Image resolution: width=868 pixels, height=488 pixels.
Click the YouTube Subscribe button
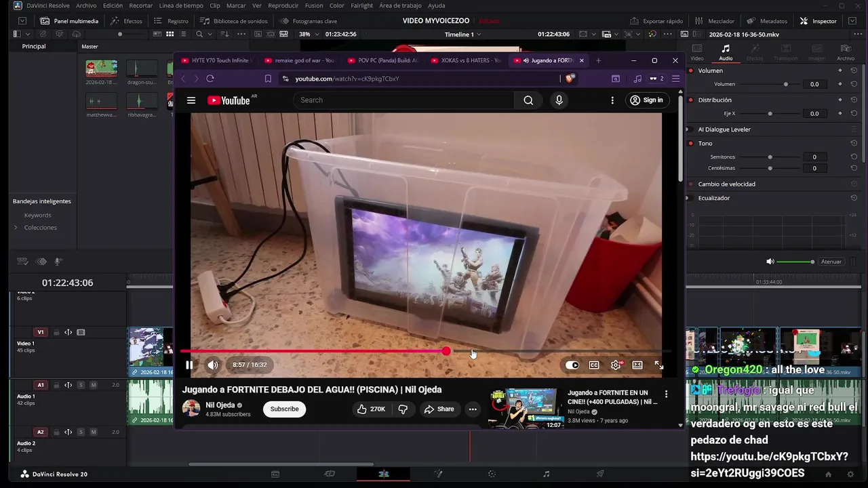coord(284,409)
